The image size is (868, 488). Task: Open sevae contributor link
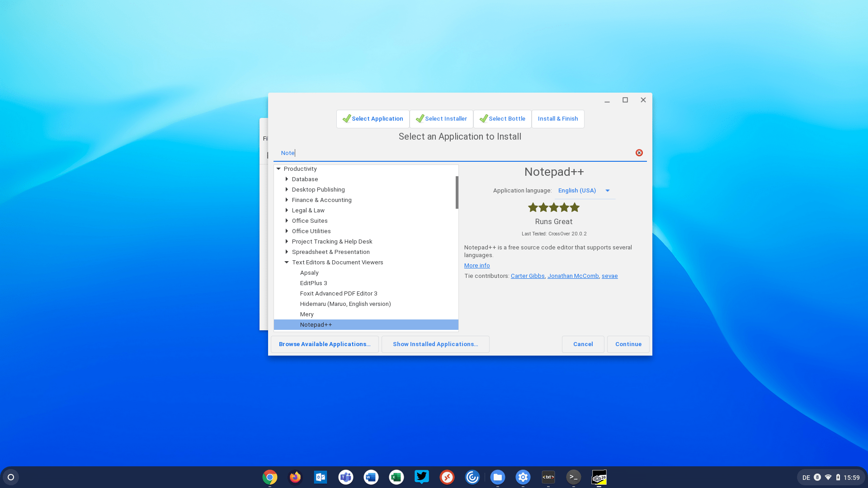click(x=609, y=276)
